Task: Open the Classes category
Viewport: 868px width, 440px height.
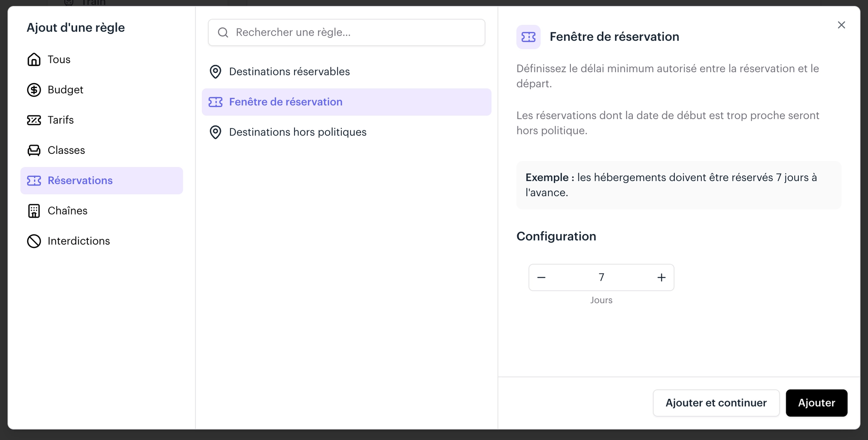Action: [x=102, y=150]
